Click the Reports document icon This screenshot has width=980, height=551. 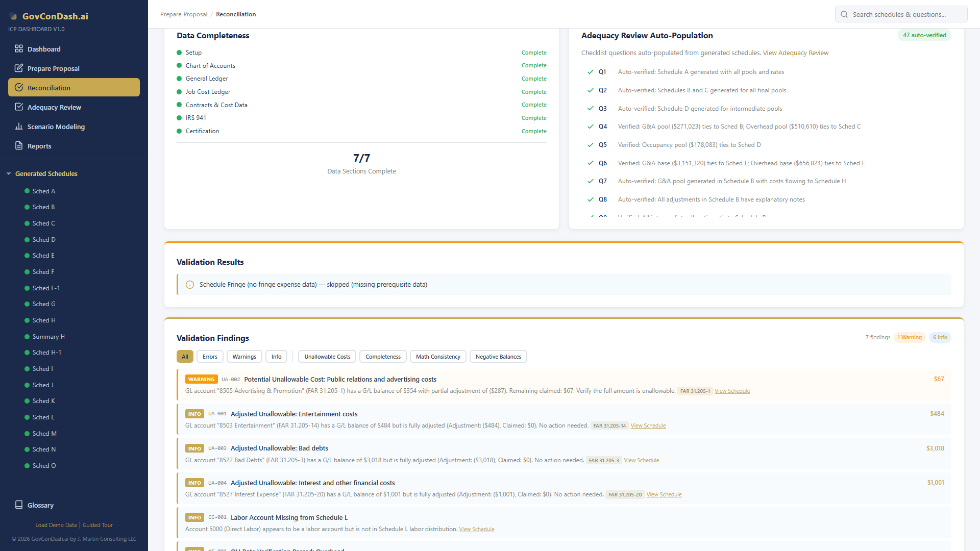19,146
